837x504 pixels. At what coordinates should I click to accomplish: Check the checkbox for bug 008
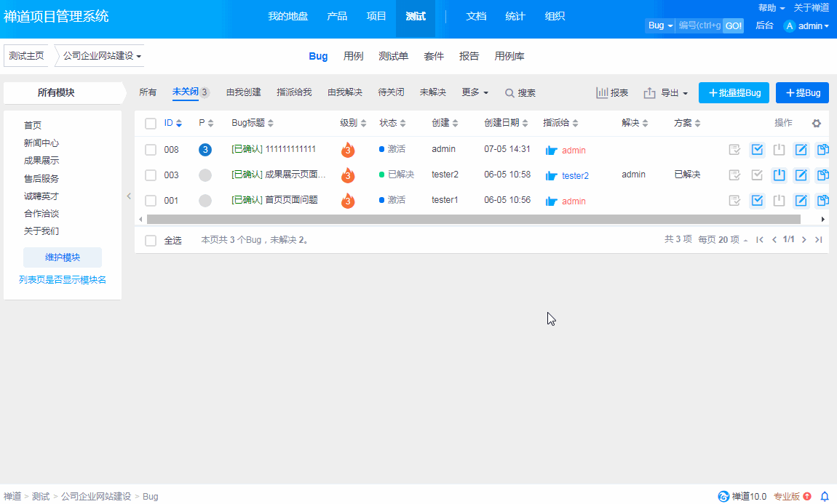(x=151, y=150)
